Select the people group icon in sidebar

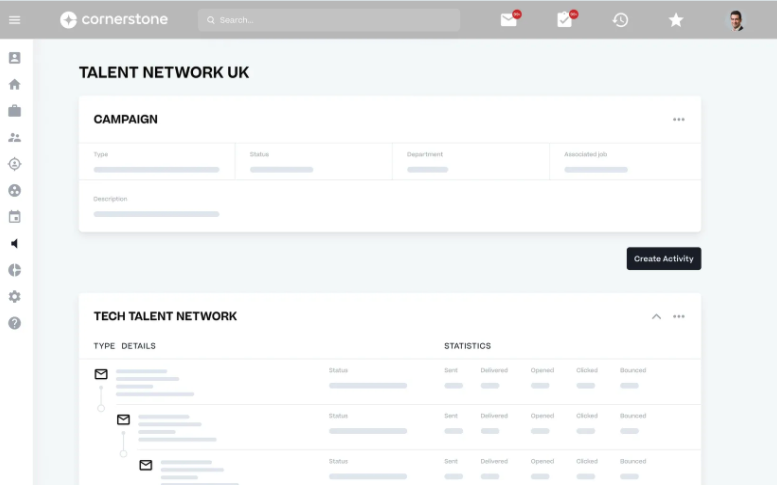pos(14,138)
